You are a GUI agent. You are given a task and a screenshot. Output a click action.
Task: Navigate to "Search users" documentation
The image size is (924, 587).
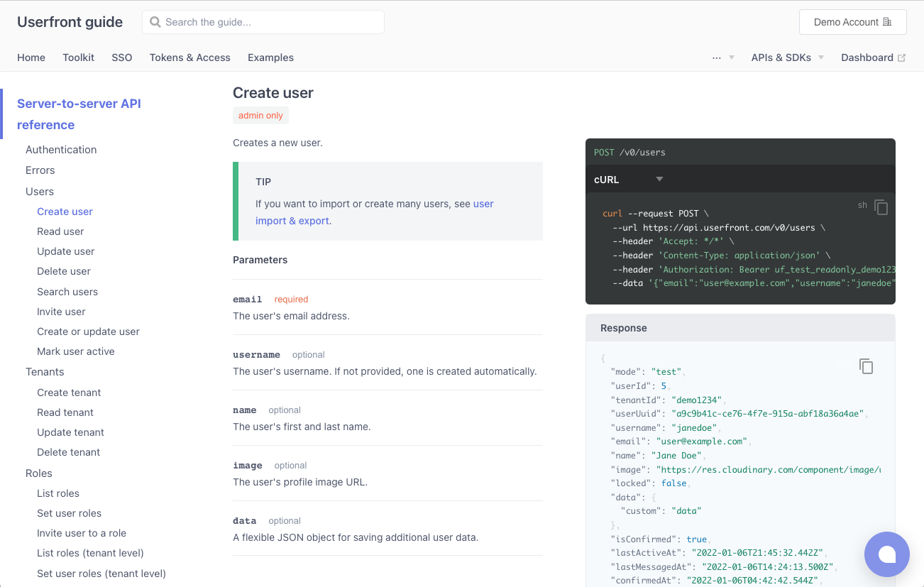point(67,291)
